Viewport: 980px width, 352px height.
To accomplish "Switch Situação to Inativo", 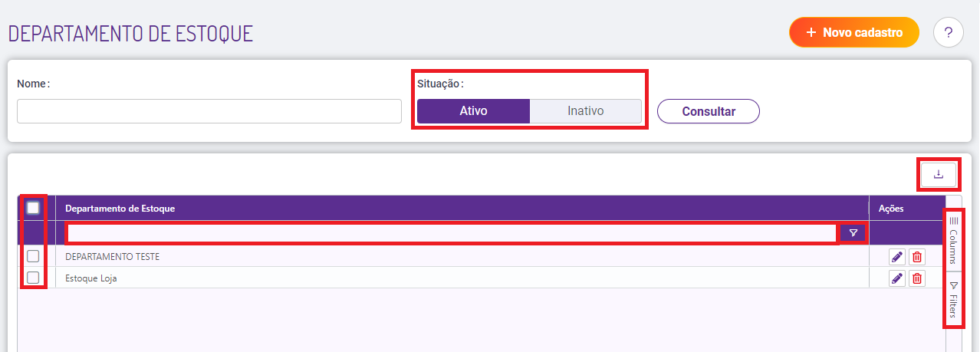I will coord(585,111).
